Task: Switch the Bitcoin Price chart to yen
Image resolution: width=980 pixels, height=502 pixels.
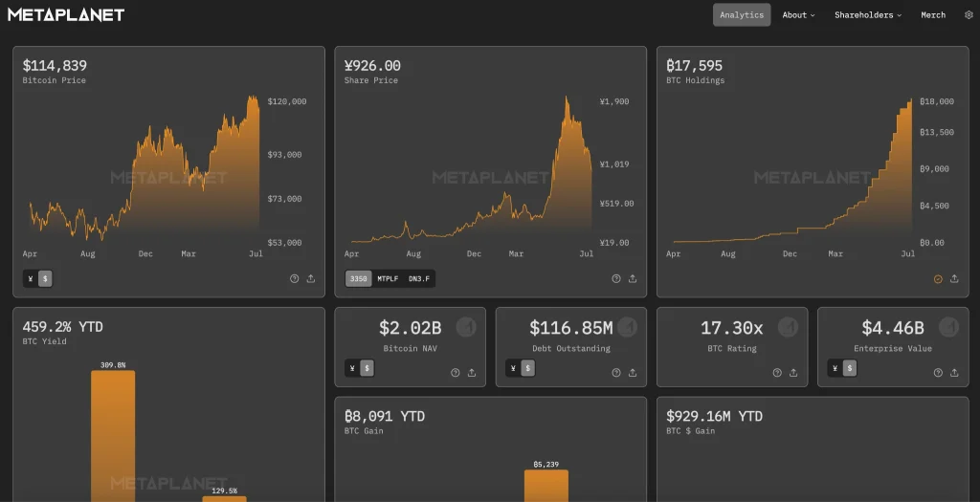Action: point(32,279)
